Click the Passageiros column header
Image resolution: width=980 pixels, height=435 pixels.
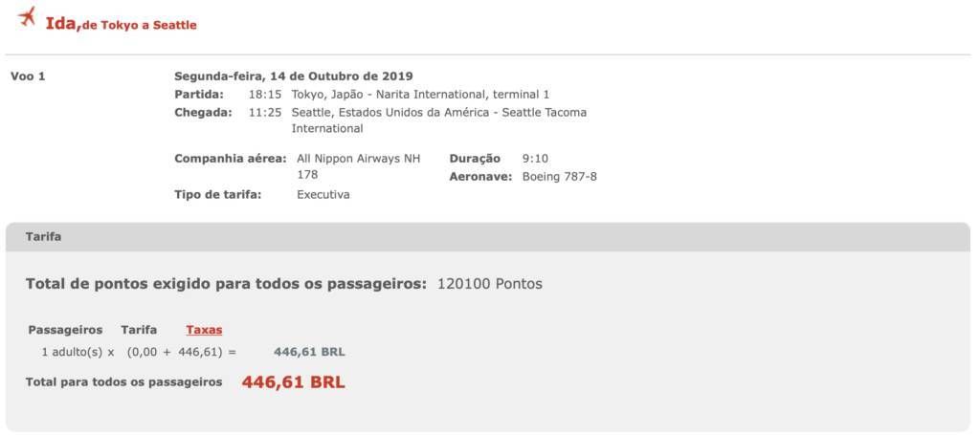click(x=65, y=330)
